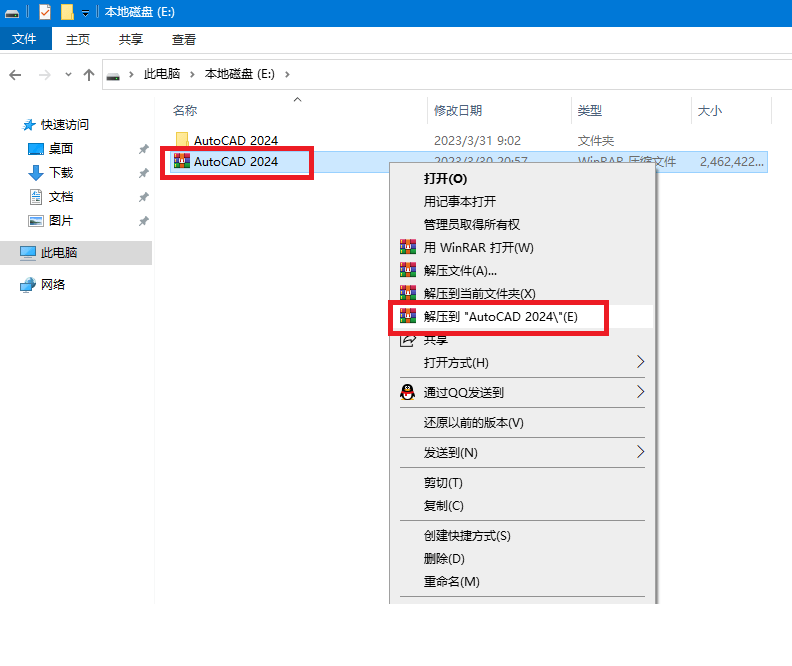Open the quick access toolbar customize dropdown
Viewport: 792px width, 666px height.
pyautogui.click(x=85, y=13)
